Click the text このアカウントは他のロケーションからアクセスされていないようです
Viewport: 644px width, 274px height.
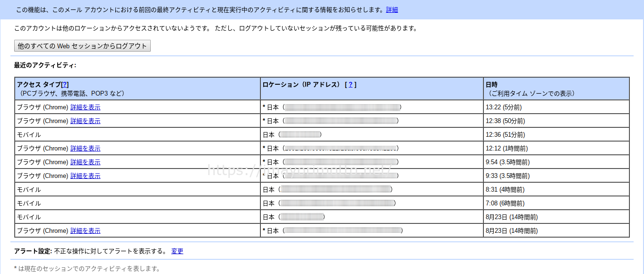pyautogui.click(x=112, y=28)
